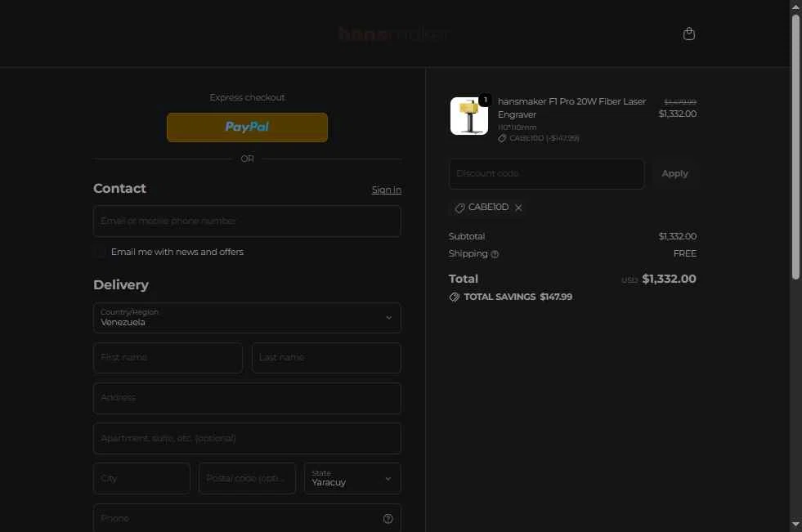Viewport: 802px width, 532px height.
Task: Click the product title hansmaker F1 Pro 20W
Action: pyautogui.click(x=571, y=108)
